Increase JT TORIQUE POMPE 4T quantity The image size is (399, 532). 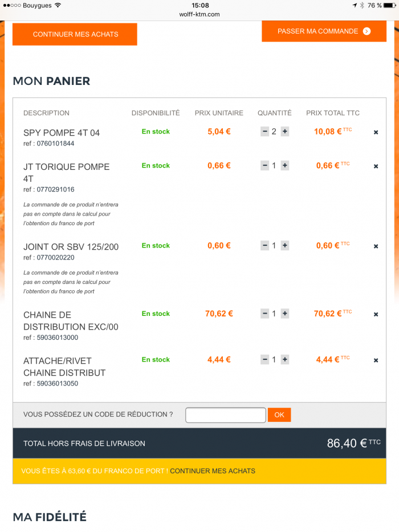(x=285, y=166)
